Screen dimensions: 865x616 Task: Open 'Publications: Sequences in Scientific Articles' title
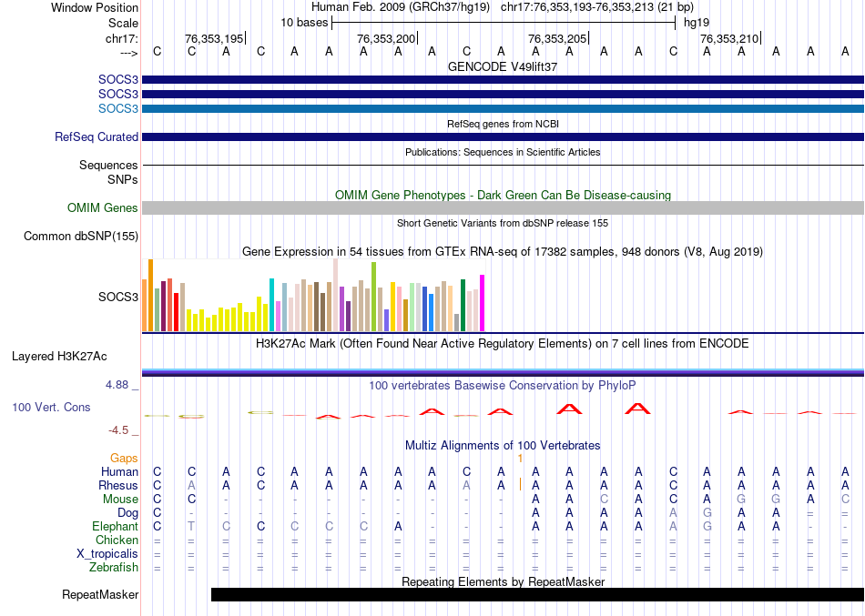[x=503, y=152]
